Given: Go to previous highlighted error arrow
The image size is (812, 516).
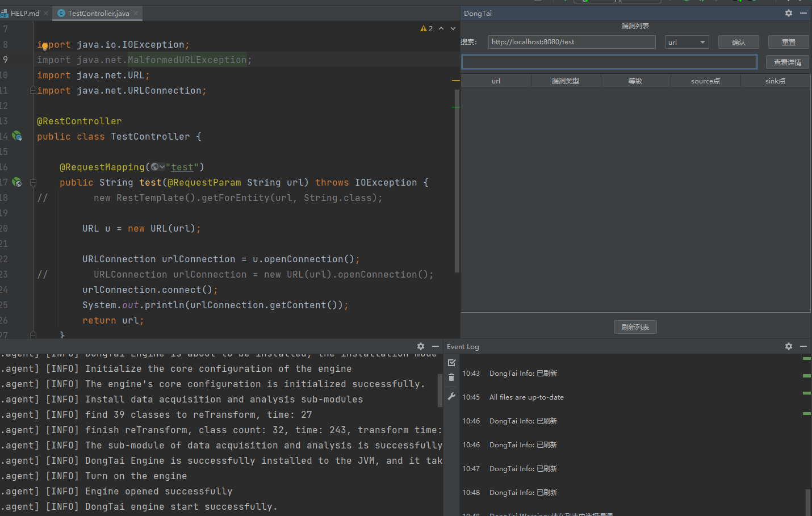Looking at the screenshot, I should click(441, 28).
